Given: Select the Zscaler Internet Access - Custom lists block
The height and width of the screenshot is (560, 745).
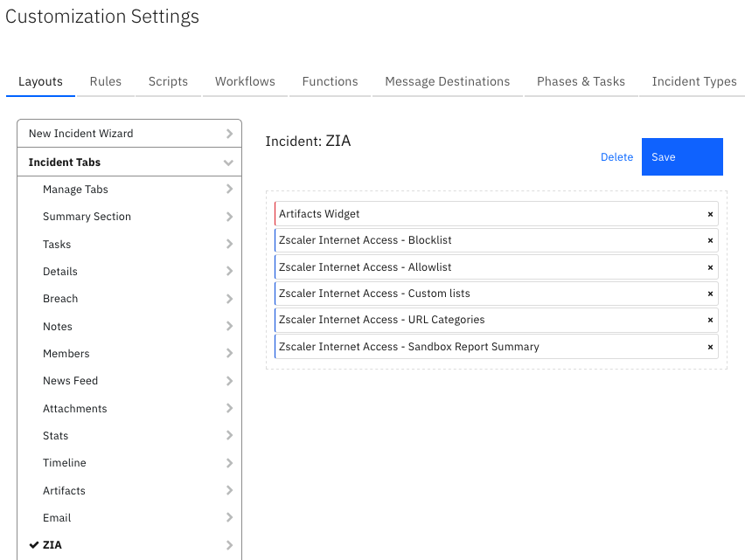Looking at the screenshot, I should coord(497,294).
